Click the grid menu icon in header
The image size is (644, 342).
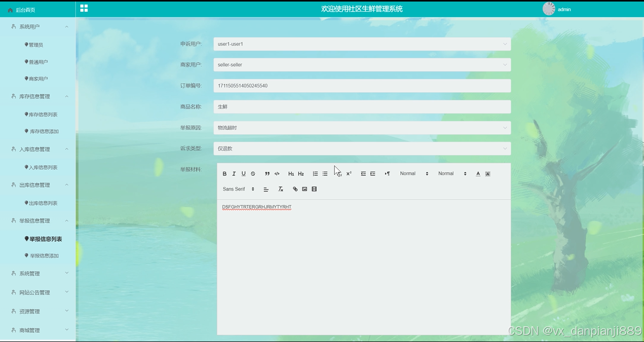coord(84,8)
